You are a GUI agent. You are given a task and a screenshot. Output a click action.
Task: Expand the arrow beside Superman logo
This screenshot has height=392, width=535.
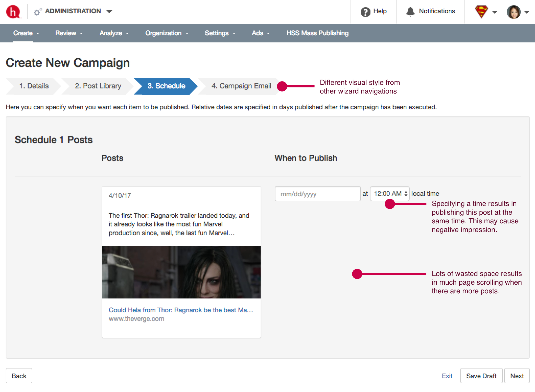click(x=495, y=12)
